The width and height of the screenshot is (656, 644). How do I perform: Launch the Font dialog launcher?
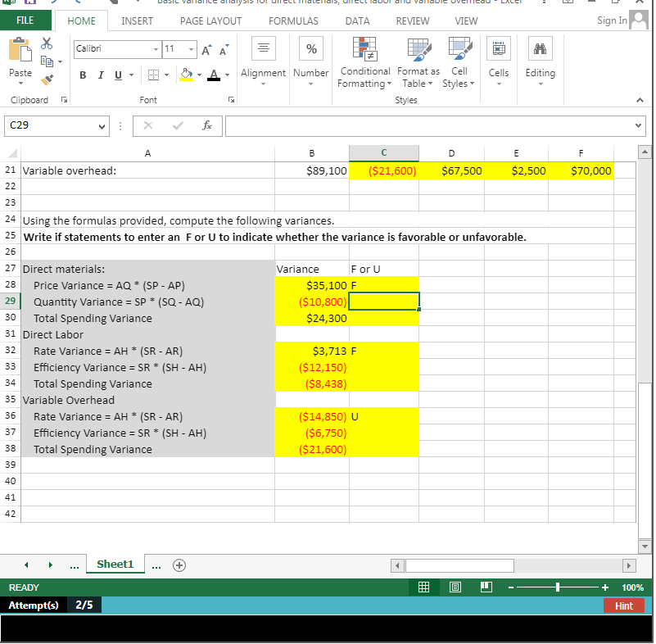[x=231, y=100]
